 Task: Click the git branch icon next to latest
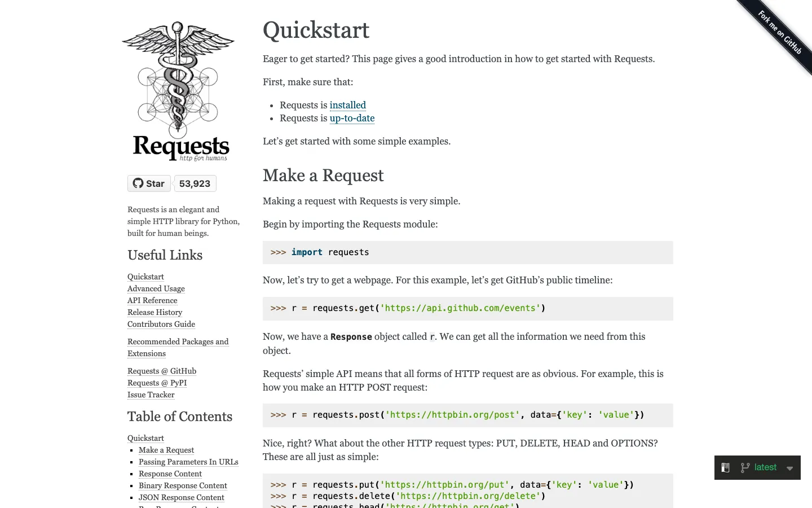(744, 467)
